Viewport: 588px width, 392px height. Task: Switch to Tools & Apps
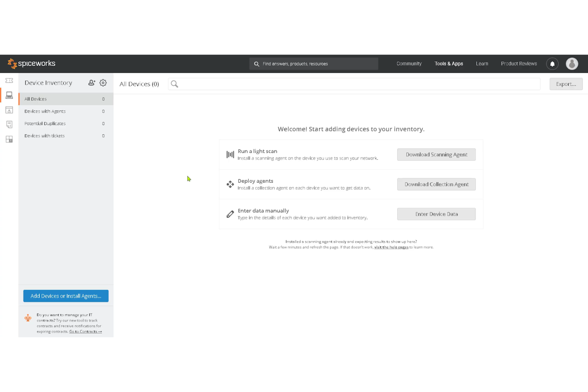[449, 64]
